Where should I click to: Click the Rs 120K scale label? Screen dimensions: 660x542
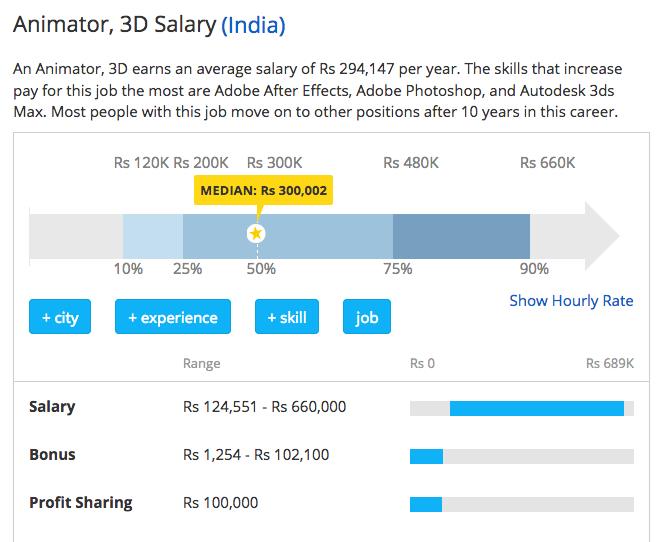(141, 162)
